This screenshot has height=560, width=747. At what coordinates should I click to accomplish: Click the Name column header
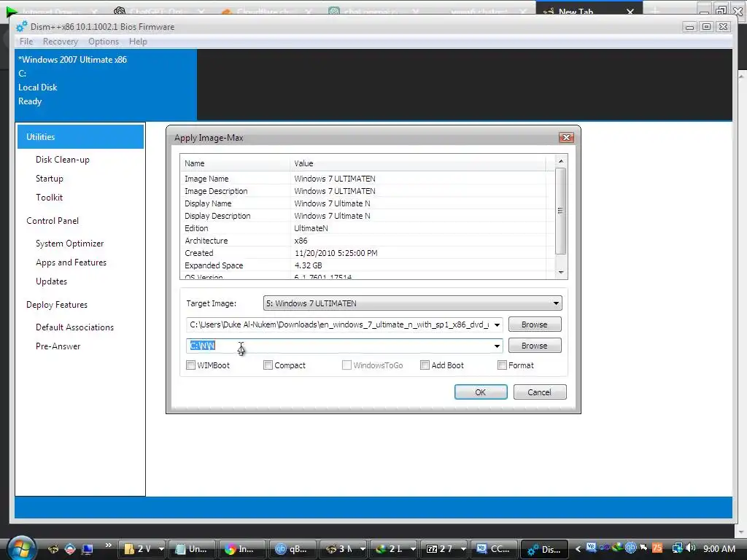pos(235,163)
